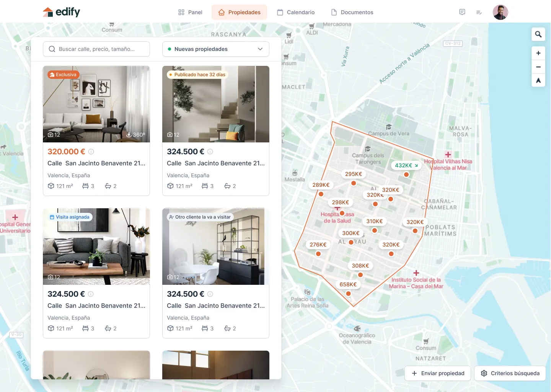Open the 360° view on the Exclusiva listing

click(x=136, y=135)
